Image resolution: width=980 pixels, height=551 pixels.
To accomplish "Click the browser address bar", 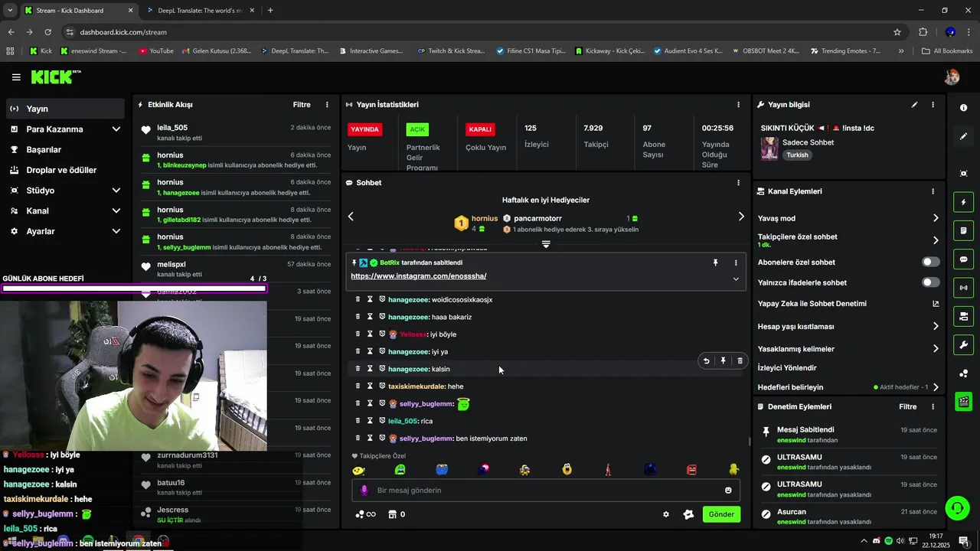I will [481, 32].
